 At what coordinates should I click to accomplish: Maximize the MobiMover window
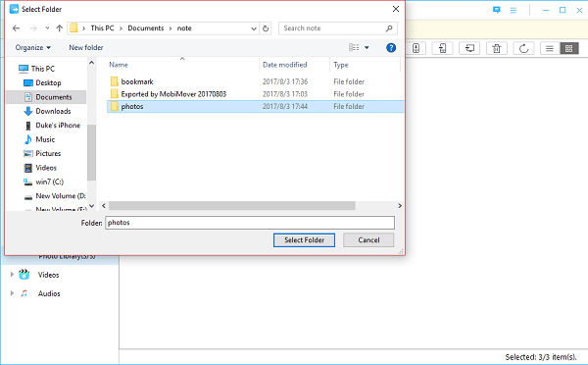pos(563,10)
